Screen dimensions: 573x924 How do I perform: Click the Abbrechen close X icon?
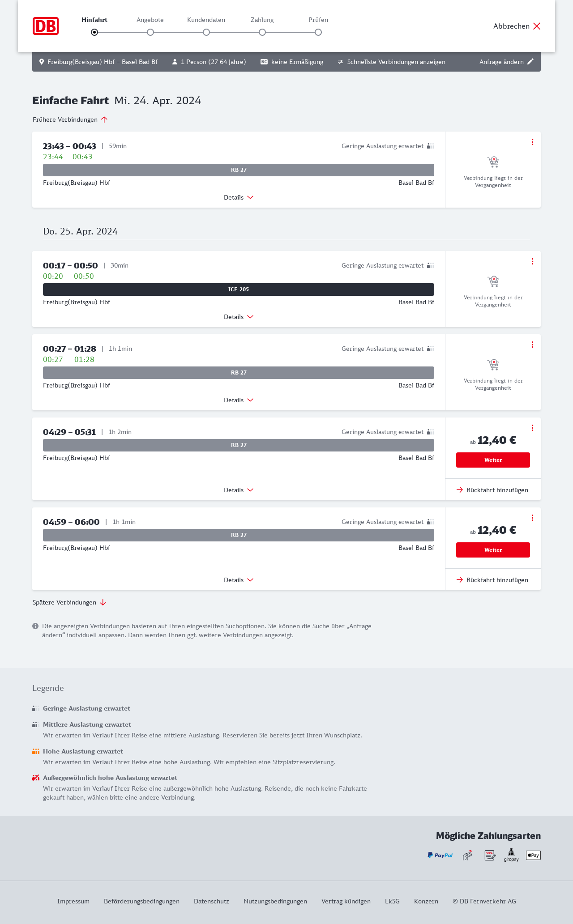coord(537,26)
